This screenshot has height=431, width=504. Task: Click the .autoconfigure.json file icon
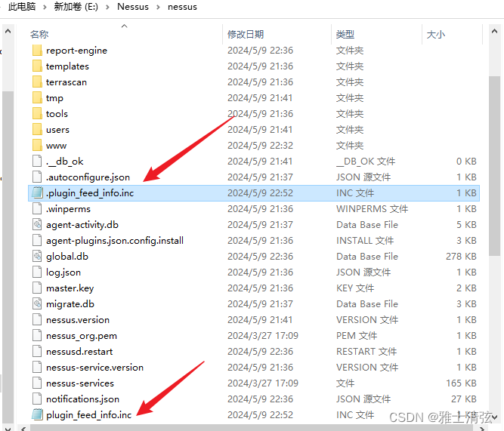[37, 177]
